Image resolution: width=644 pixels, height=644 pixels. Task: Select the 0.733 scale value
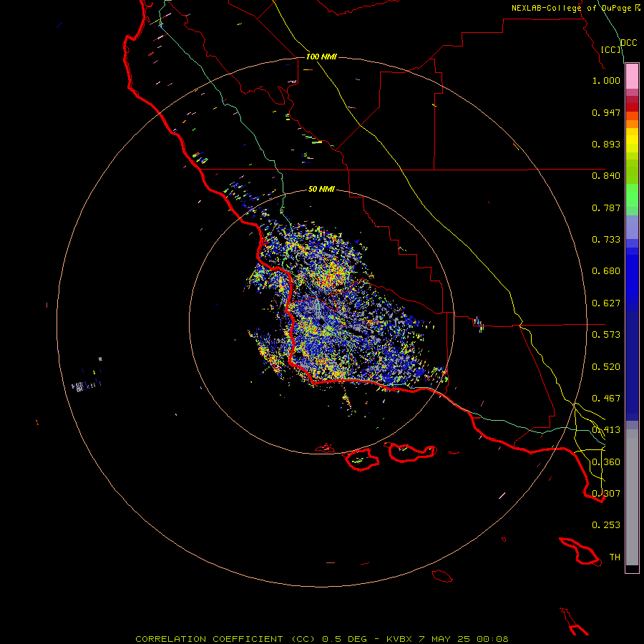click(x=606, y=240)
